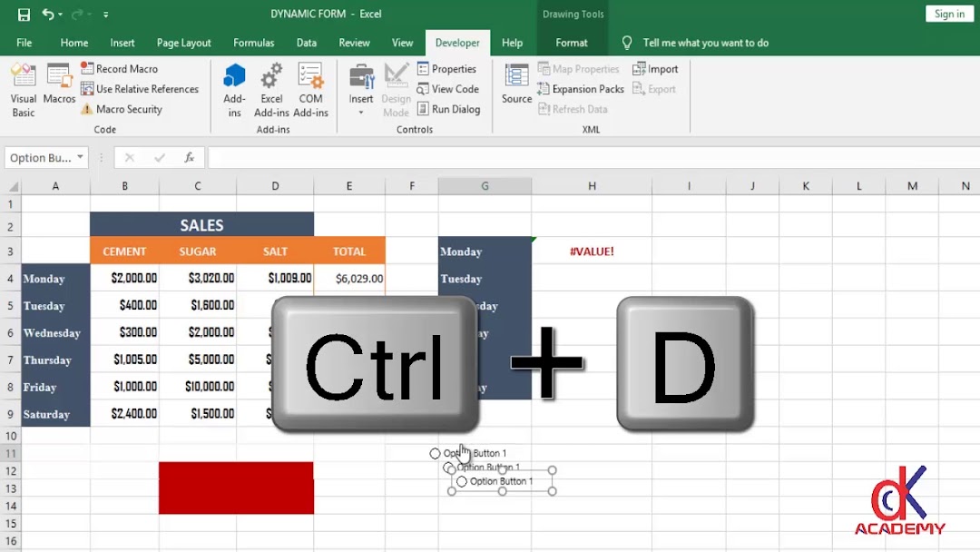Open the Undo history dropdown arrow
This screenshot has width=980, height=552.
[x=60, y=15]
